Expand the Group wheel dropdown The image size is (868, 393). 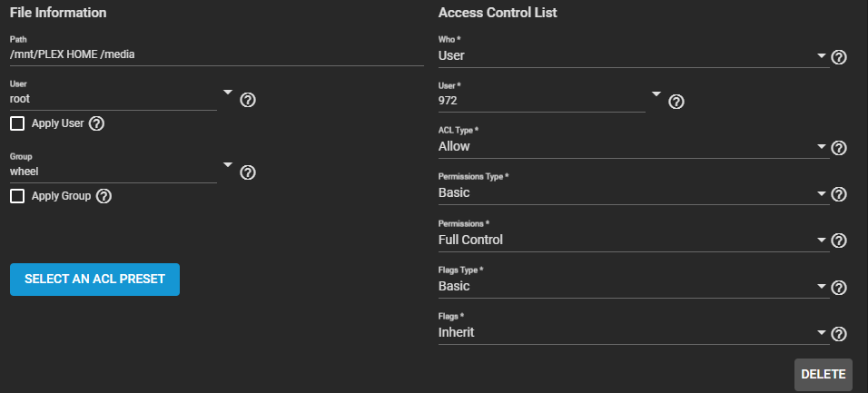pyautogui.click(x=228, y=165)
